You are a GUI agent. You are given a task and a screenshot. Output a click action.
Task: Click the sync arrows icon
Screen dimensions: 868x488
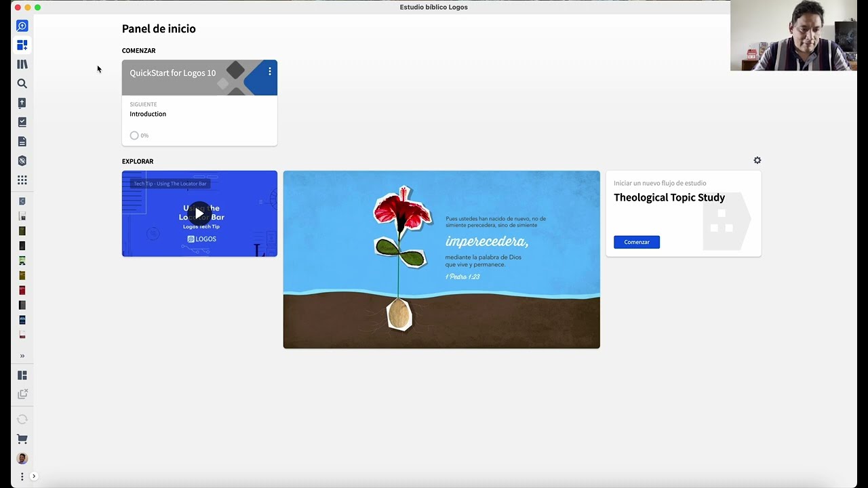[x=22, y=420]
